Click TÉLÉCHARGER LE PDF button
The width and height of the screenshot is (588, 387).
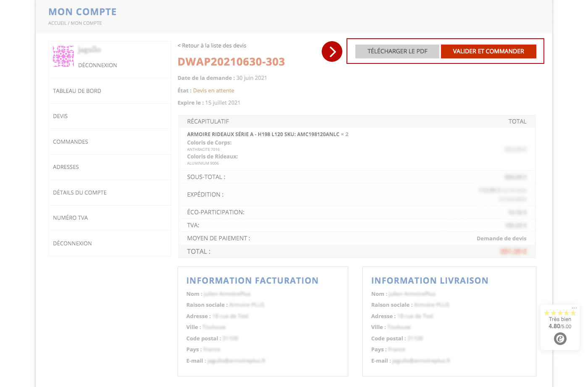tap(397, 51)
